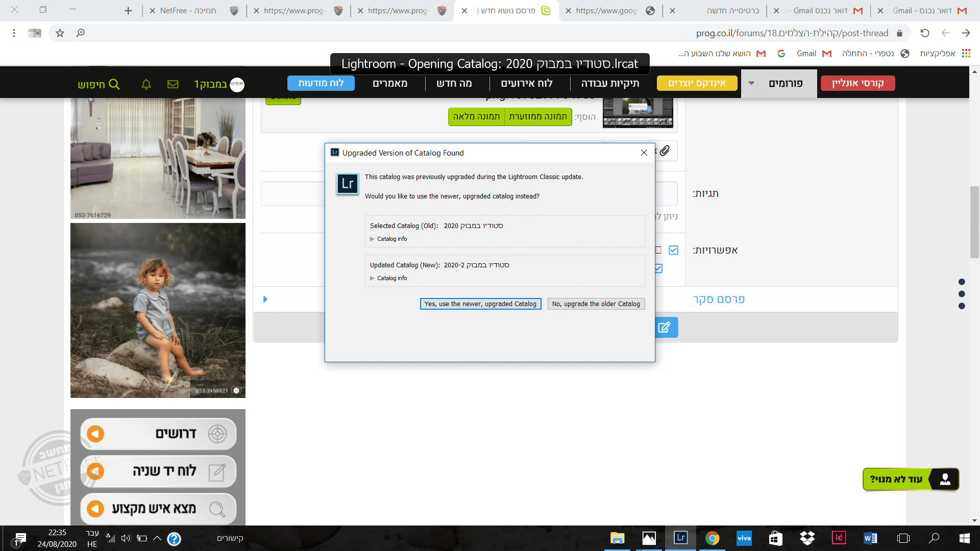
Task: Click the girl on rock photo thumbnail
Action: [158, 310]
